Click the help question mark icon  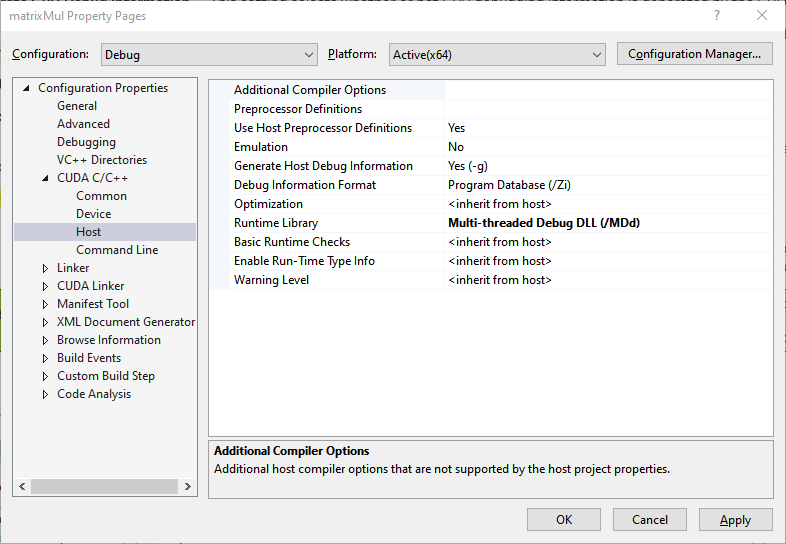(717, 16)
